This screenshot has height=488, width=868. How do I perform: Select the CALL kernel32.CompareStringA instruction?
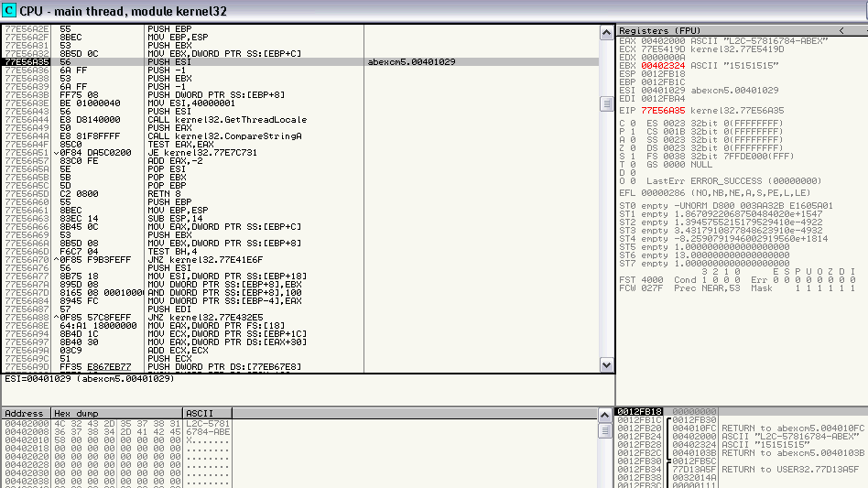203,136
